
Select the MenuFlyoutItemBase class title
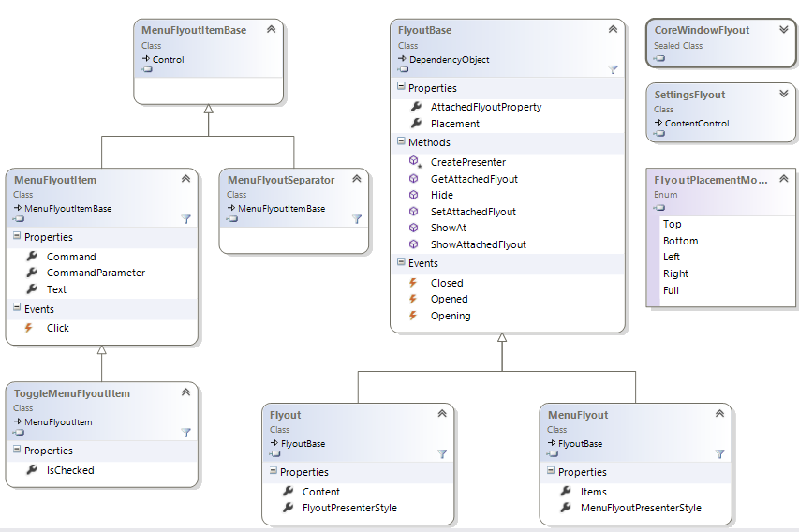[194, 30]
